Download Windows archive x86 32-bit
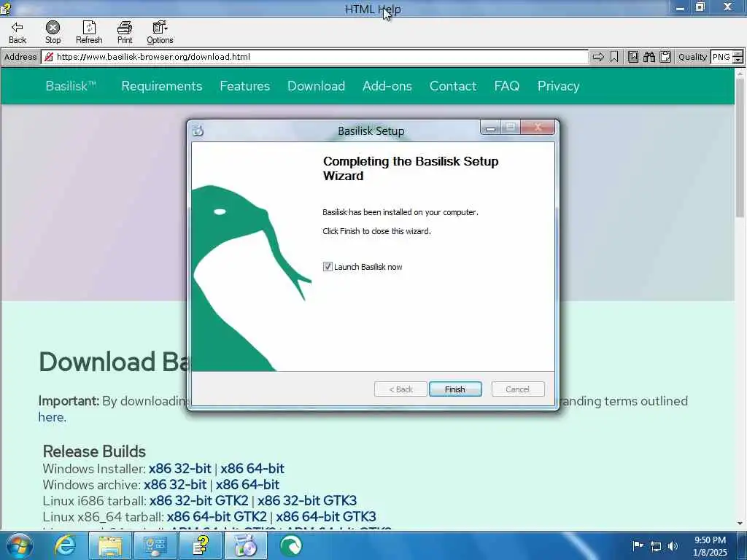 pos(175,485)
